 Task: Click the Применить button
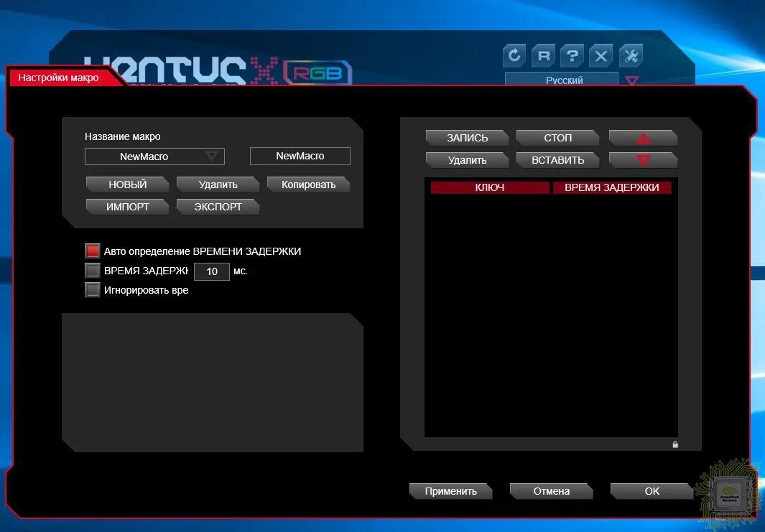pyautogui.click(x=451, y=491)
